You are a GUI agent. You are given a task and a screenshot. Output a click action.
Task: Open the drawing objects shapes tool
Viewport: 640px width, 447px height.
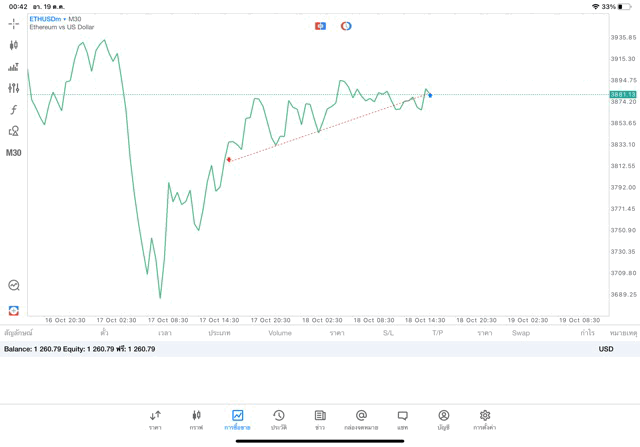14,131
